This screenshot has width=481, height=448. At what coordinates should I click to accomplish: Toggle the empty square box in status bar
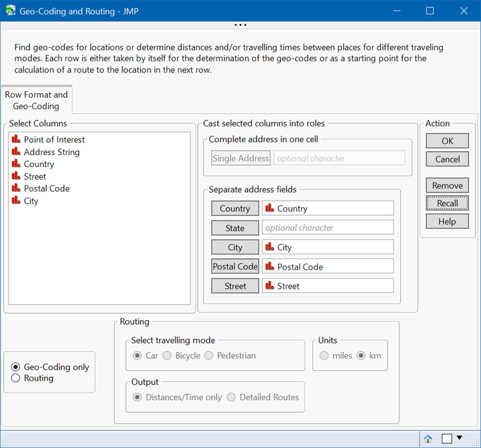(446, 439)
